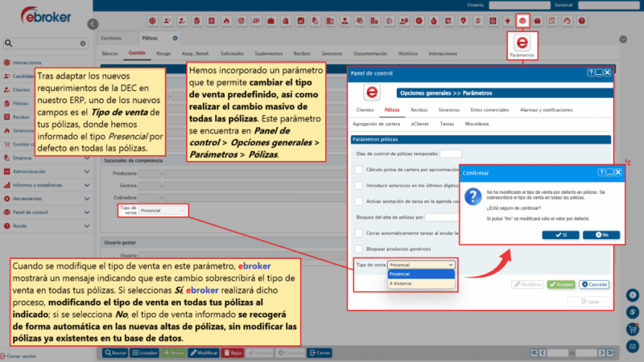
Task: Confirm with the Sí button
Action: click(x=560, y=235)
